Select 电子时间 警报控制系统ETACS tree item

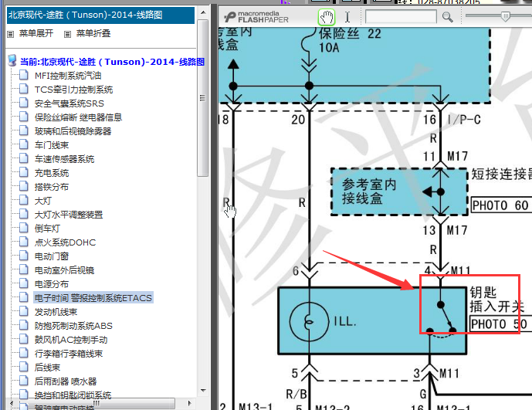93,298
